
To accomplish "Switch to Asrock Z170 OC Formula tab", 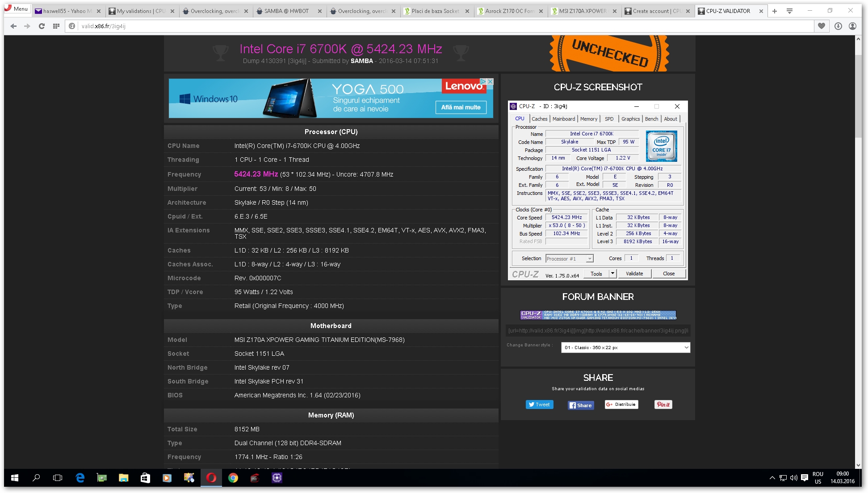I will pos(509,11).
